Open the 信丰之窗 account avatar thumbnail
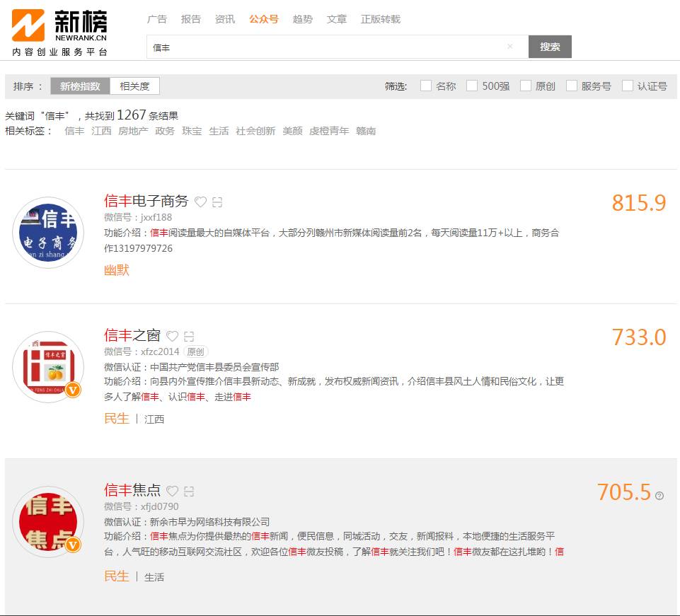The width and height of the screenshot is (680, 616). [x=48, y=366]
